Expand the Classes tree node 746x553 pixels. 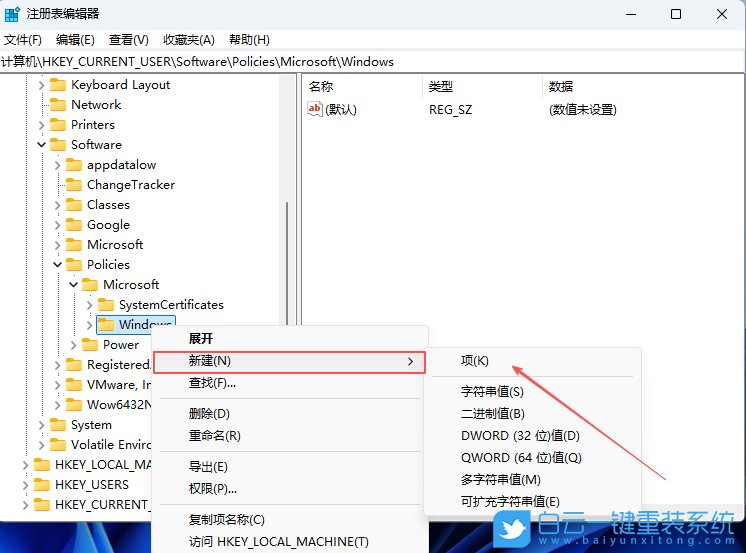coord(58,205)
